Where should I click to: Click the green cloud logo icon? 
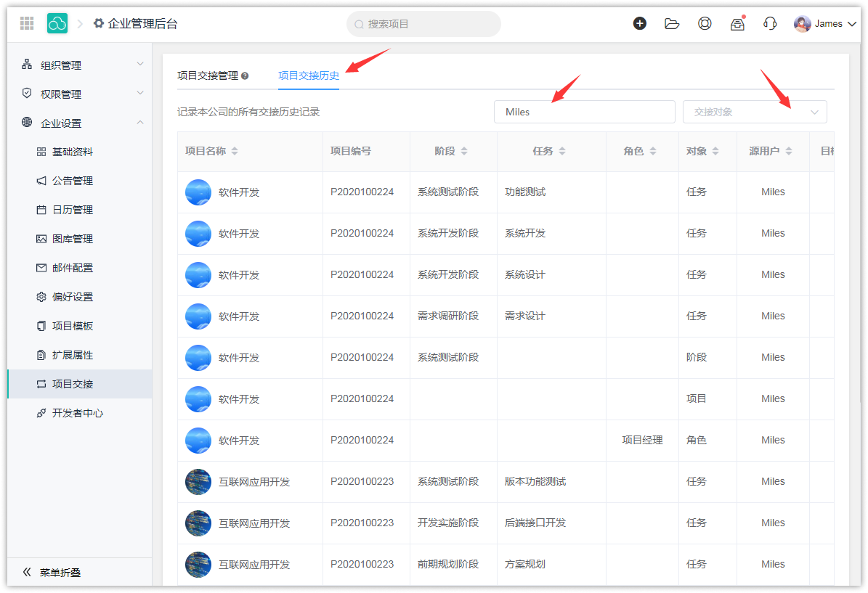[57, 23]
